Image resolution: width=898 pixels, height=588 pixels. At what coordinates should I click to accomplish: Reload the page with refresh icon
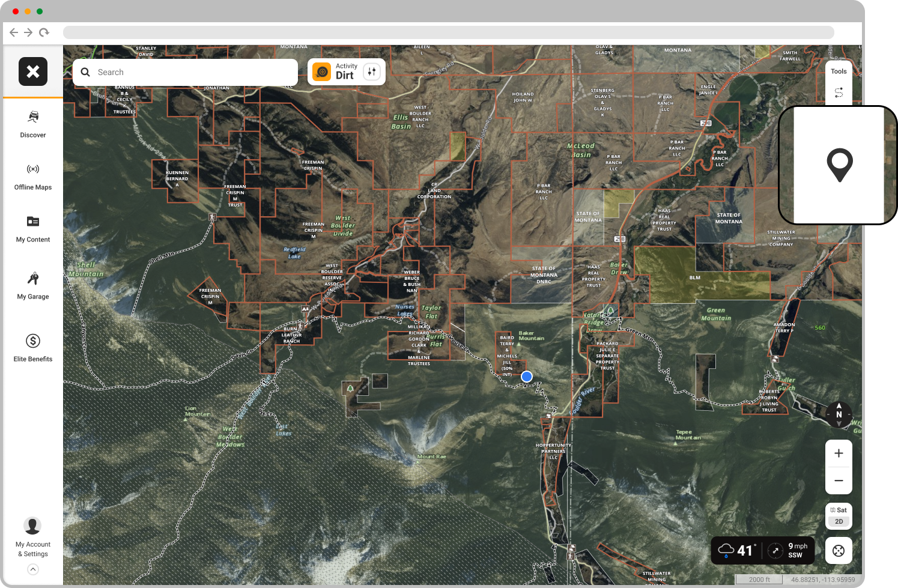coord(44,32)
